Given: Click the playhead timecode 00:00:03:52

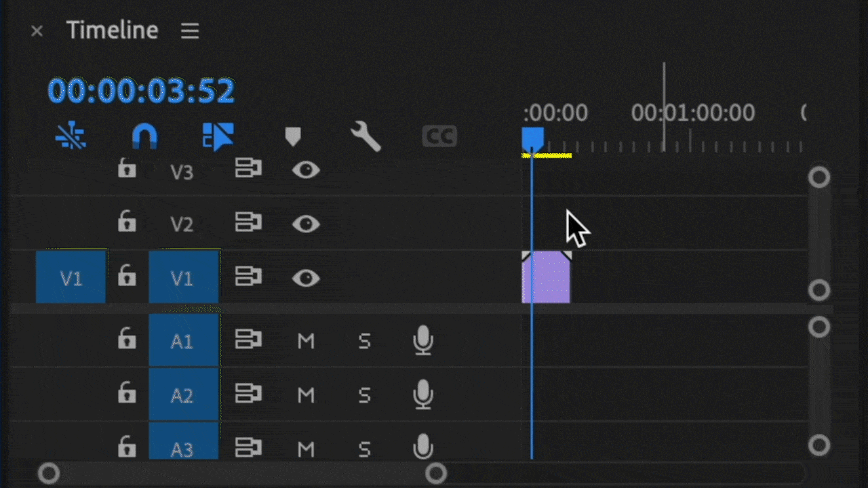Looking at the screenshot, I should coord(141,91).
